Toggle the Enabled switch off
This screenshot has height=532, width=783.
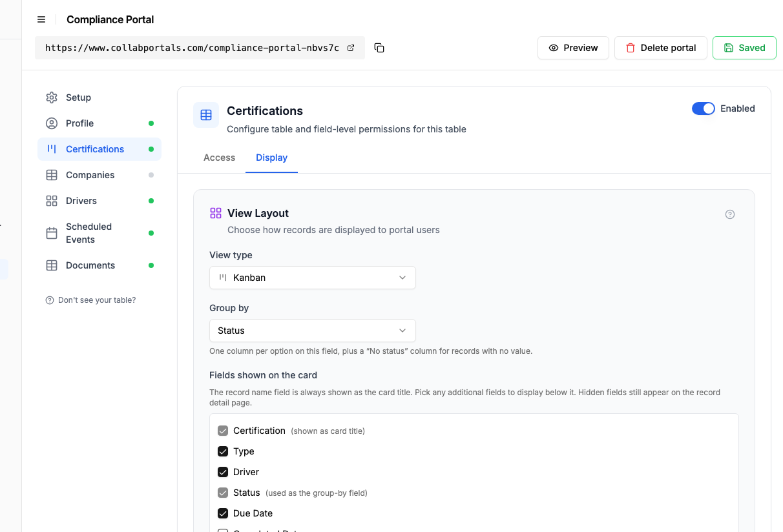pyautogui.click(x=704, y=108)
